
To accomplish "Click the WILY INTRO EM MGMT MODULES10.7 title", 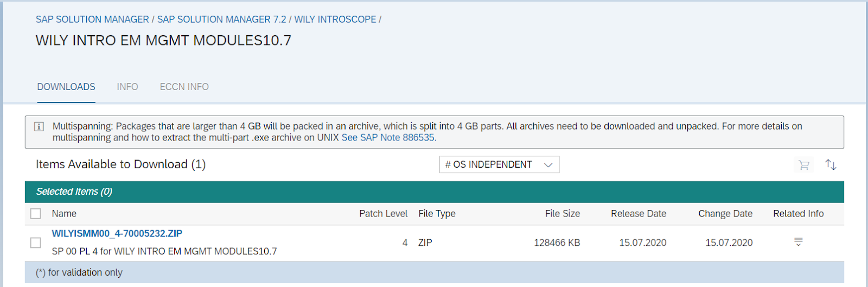I will pos(163,41).
